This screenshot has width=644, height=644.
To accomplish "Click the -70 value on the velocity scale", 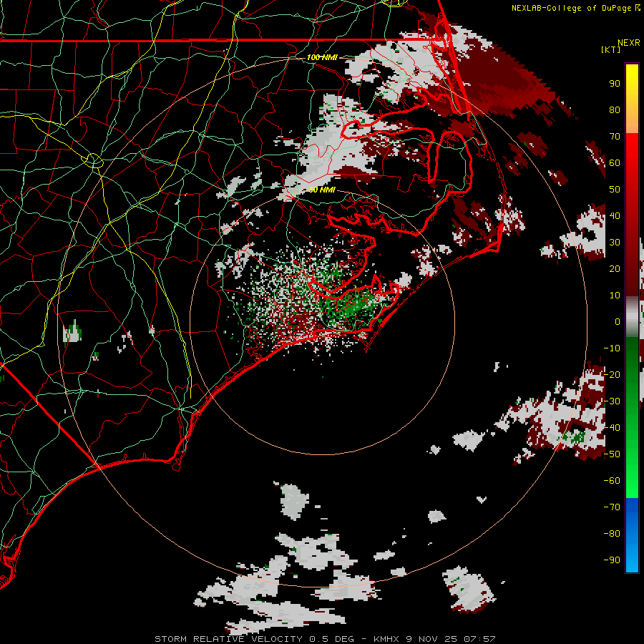I will click(612, 507).
